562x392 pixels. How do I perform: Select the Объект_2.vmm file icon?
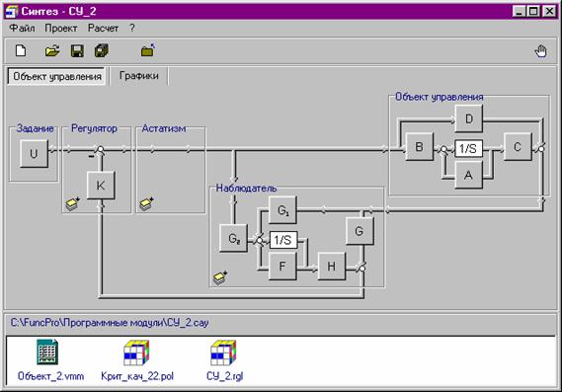tap(50, 359)
